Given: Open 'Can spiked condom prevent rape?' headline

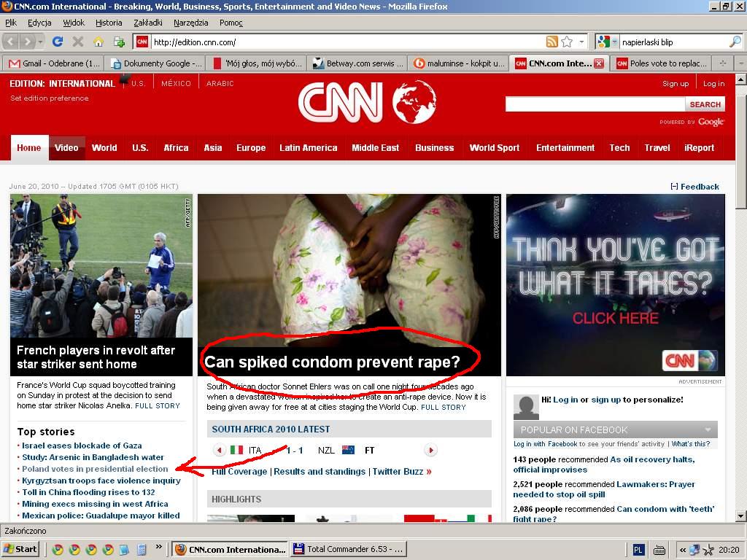Looking at the screenshot, I should pyautogui.click(x=332, y=362).
